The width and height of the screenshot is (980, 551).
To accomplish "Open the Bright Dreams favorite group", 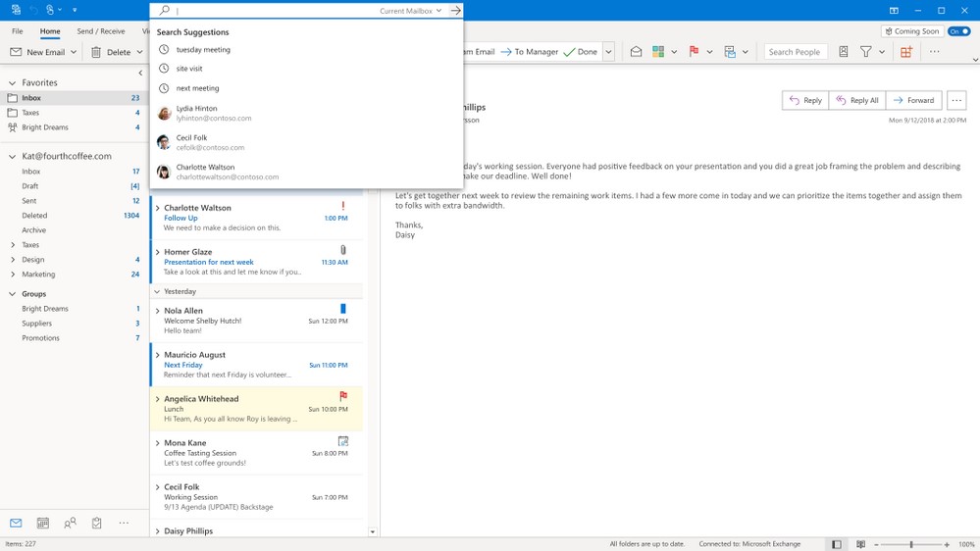I will point(74,127).
